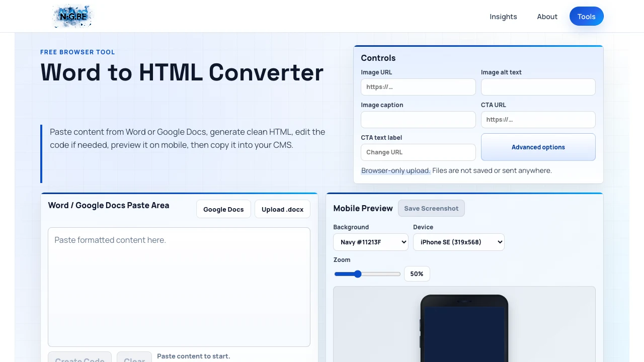Open the Background color dropdown
The height and width of the screenshot is (362, 644).
pos(371,242)
